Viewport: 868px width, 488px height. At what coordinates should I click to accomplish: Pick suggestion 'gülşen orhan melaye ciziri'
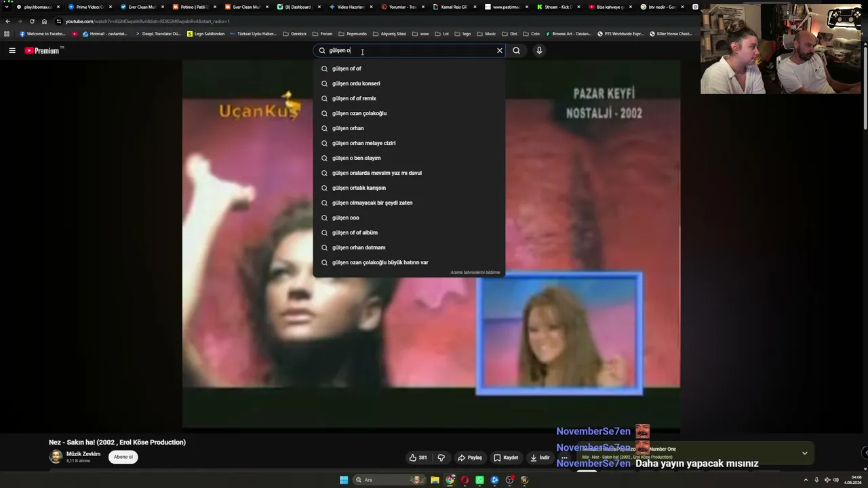409,143
